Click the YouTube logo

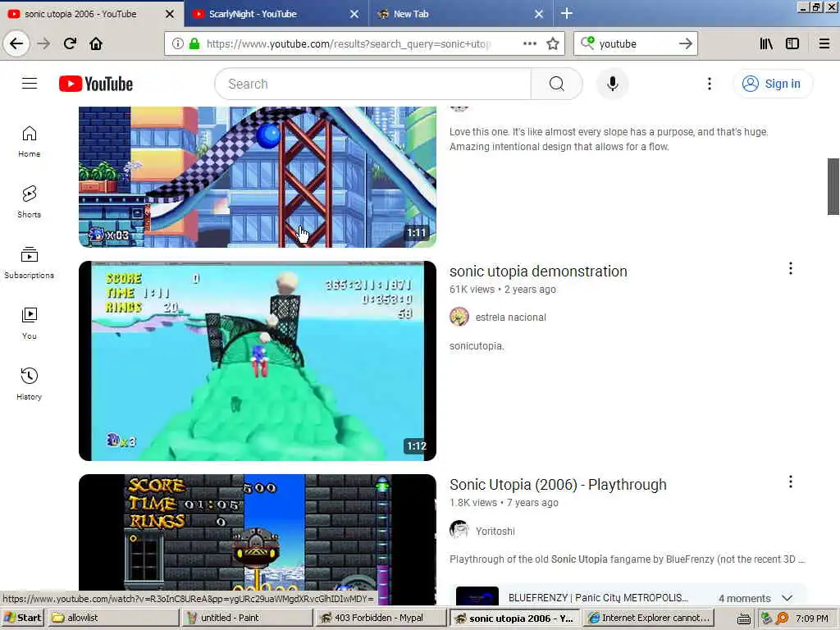pyautogui.click(x=96, y=84)
